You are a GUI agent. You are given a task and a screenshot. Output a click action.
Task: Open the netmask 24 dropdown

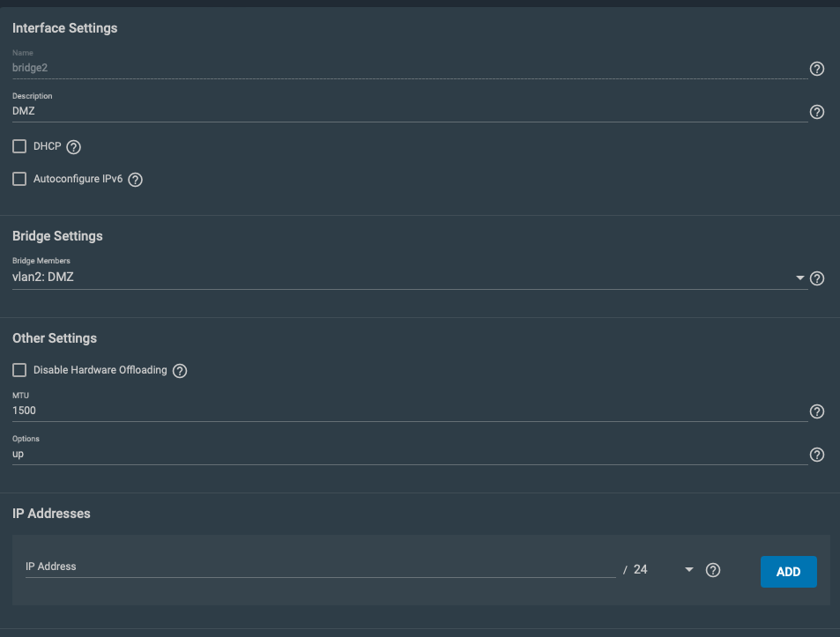(689, 569)
